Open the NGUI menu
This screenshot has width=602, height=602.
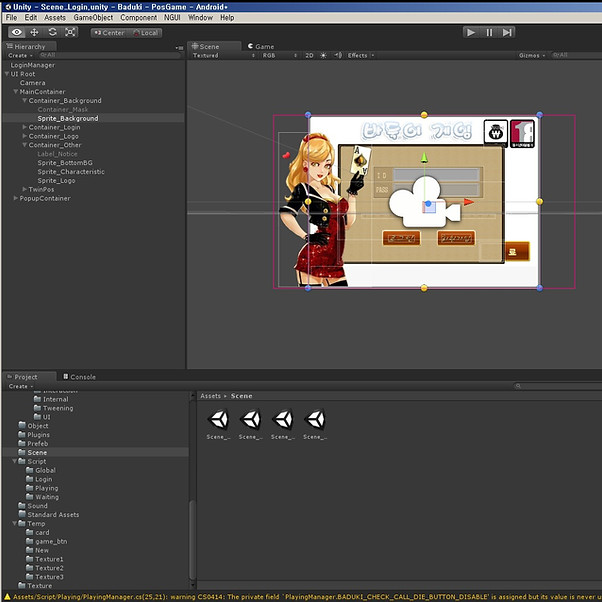(172, 18)
